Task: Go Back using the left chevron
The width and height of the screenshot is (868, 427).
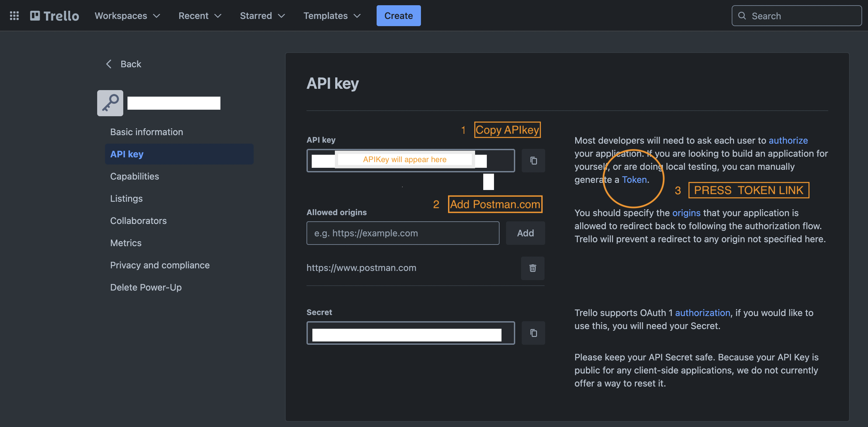Action: pyautogui.click(x=109, y=64)
